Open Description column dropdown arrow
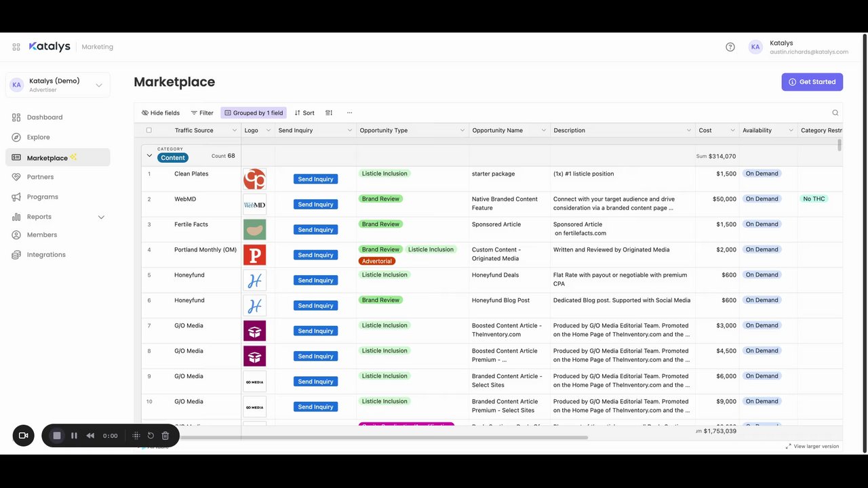This screenshot has width=868, height=488. [689, 130]
